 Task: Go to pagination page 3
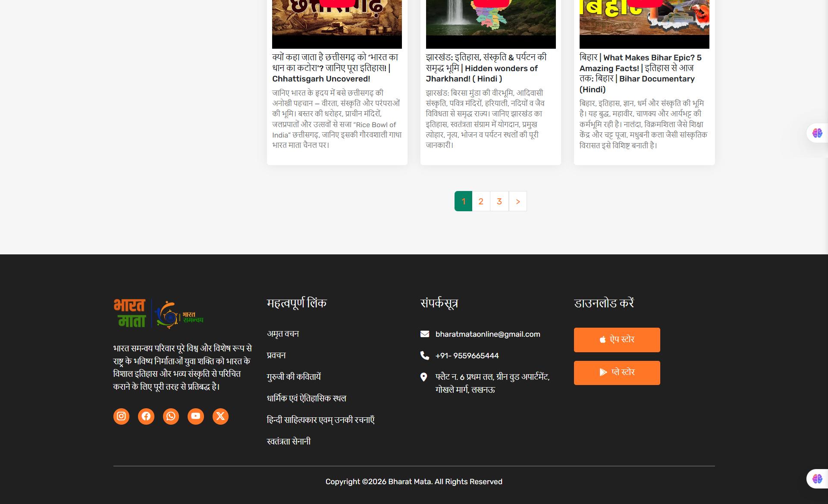499,201
